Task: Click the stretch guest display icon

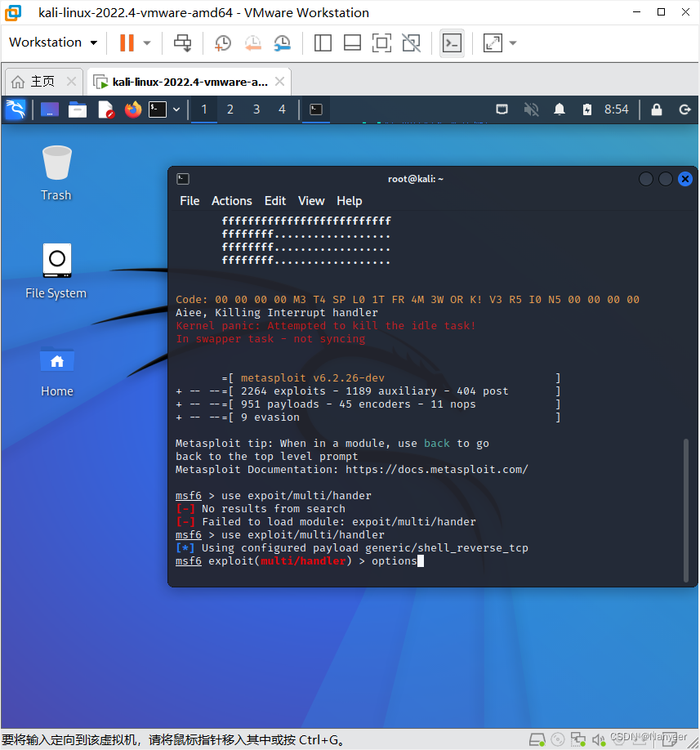Action: (x=493, y=43)
